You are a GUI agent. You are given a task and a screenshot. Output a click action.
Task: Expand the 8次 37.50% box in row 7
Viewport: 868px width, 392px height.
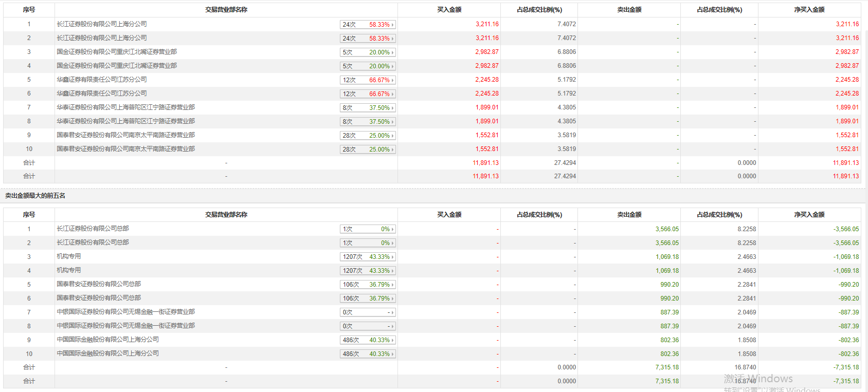368,108
